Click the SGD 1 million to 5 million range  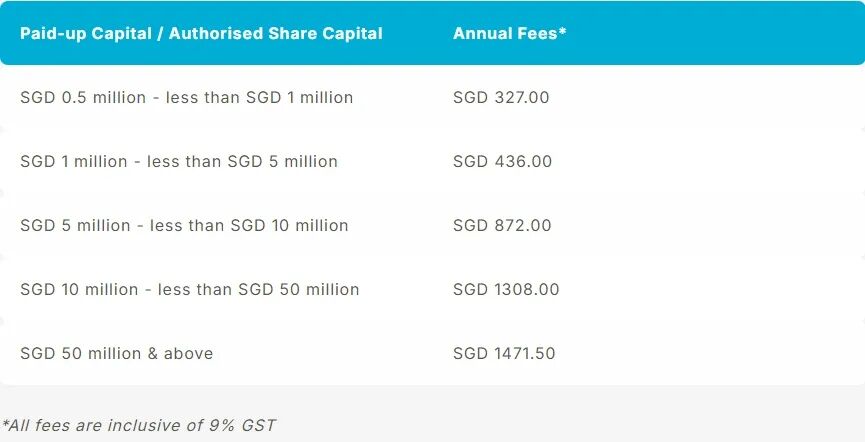click(179, 161)
